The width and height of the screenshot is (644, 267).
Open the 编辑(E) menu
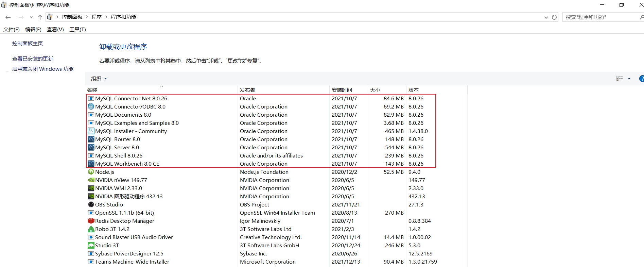coord(33,30)
